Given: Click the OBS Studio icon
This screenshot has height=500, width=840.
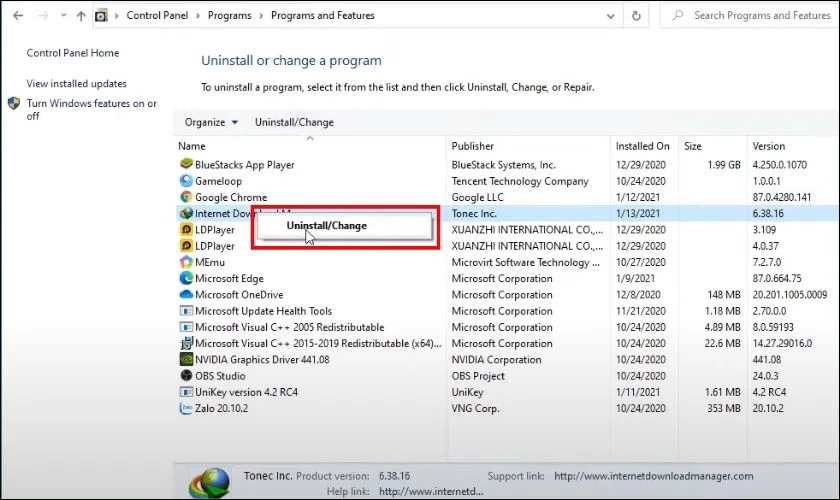Looking at the screenshot, I should (186, 375).
